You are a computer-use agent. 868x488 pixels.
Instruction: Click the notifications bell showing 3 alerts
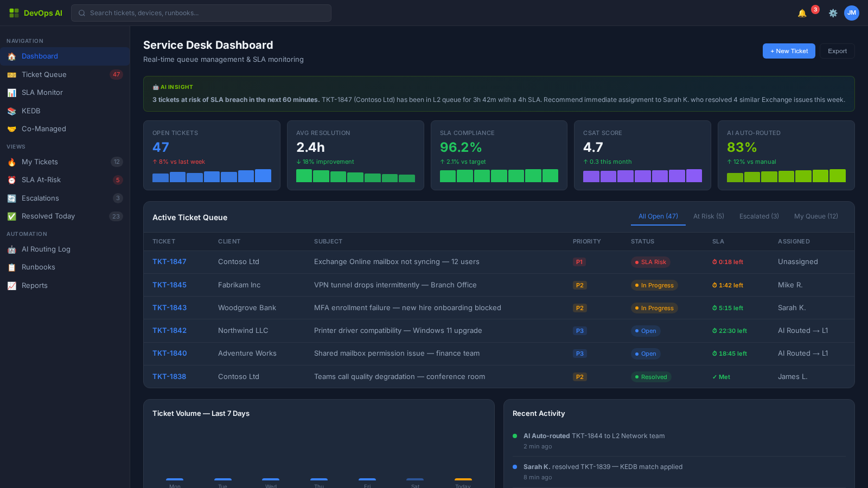[802, 13]
